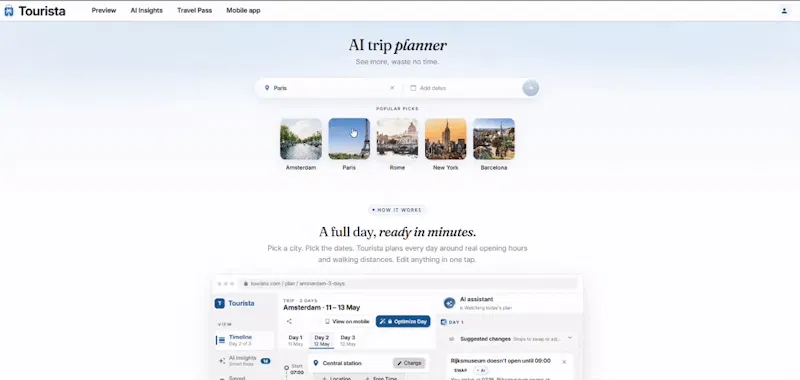Click the "Rijksmuseum doesn't open until 09:00" text
The image size is (800, 380).
(501, 361)
